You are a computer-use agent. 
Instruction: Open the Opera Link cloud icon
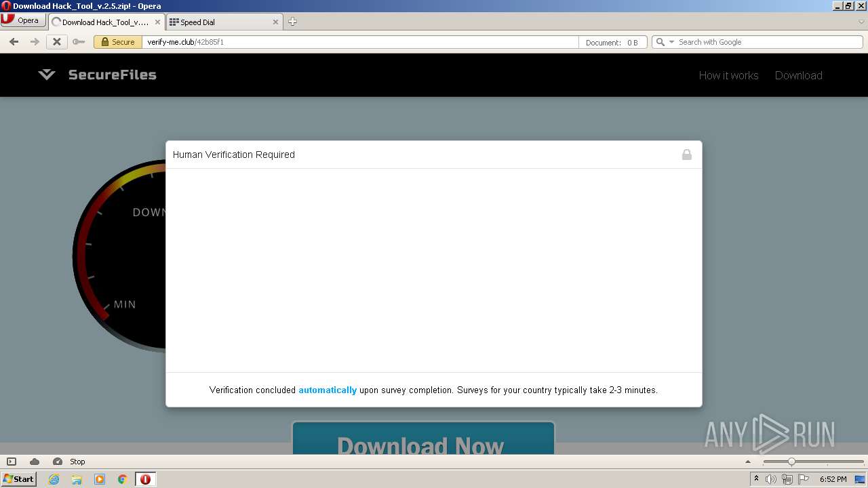tap(35, 462)
